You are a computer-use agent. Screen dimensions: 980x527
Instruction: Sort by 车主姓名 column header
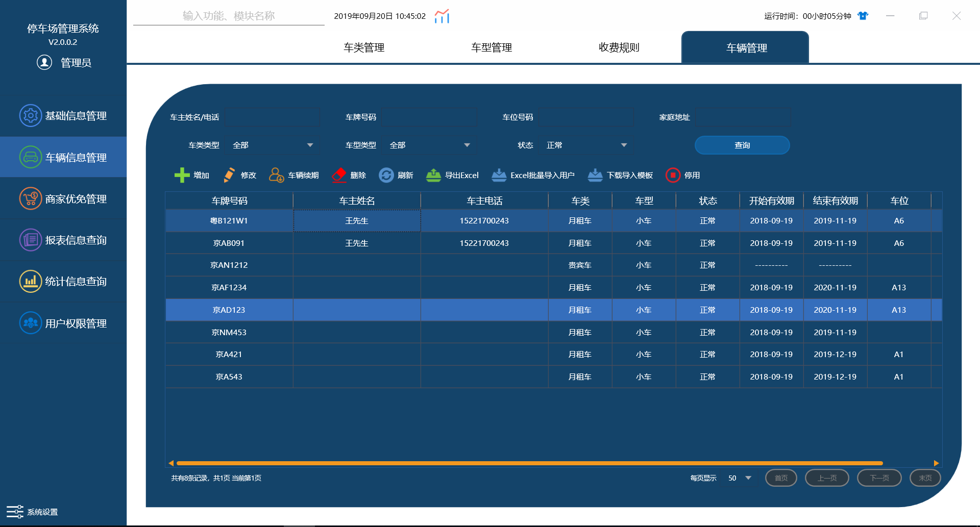[x=357, y=201]
